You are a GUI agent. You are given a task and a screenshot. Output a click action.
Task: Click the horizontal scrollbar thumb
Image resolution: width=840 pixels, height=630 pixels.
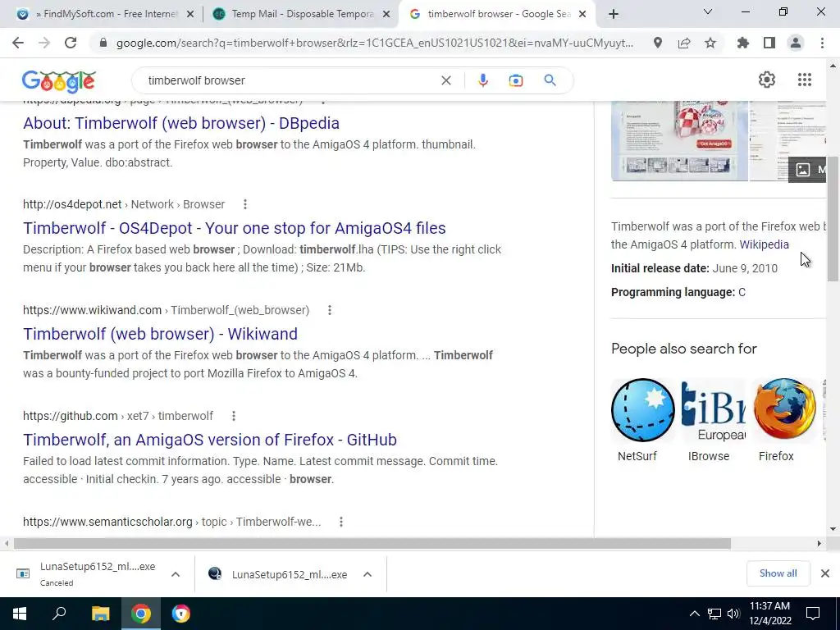pyautogui.click(x=372, y=544)
